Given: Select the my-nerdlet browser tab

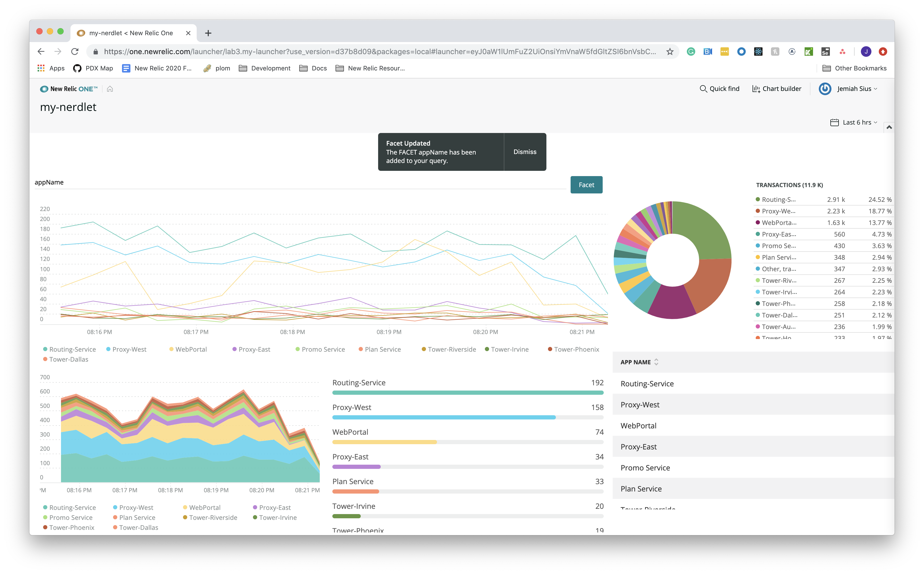Looking at the screenshot, I should coord(131,33).
